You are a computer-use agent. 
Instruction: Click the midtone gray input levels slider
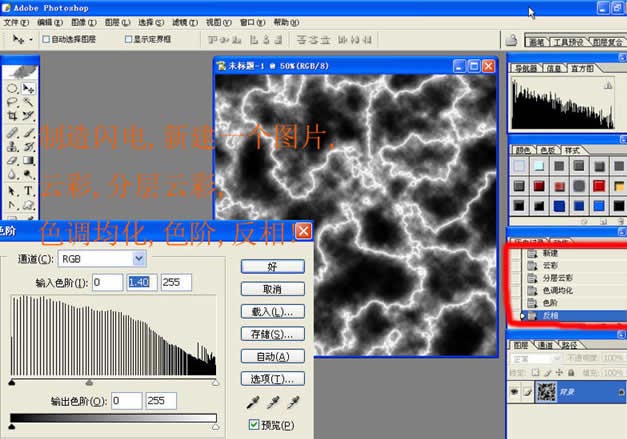90,382
